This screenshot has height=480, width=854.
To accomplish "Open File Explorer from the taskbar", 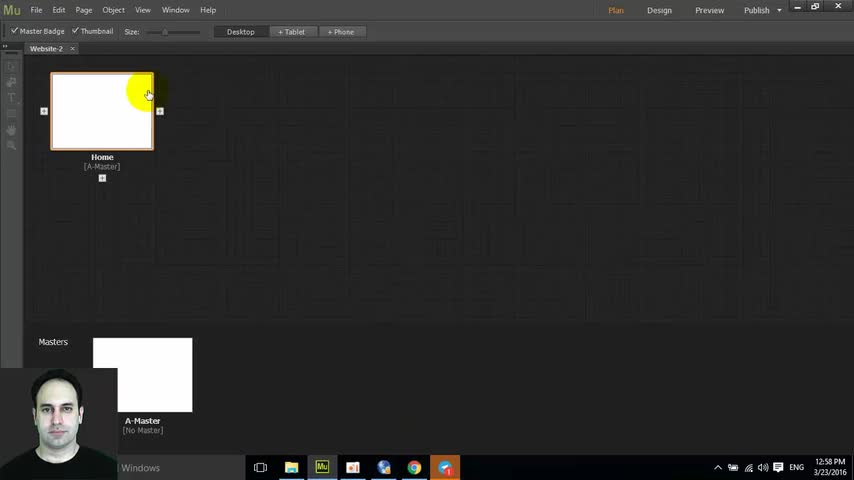I will tap(291, 467).
